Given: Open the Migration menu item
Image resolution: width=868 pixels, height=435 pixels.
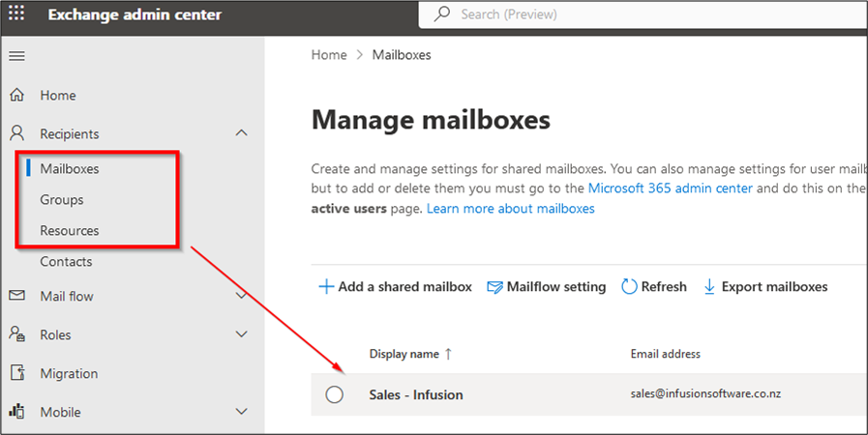Looking at the screenshot, I should [x=69, y=374].
